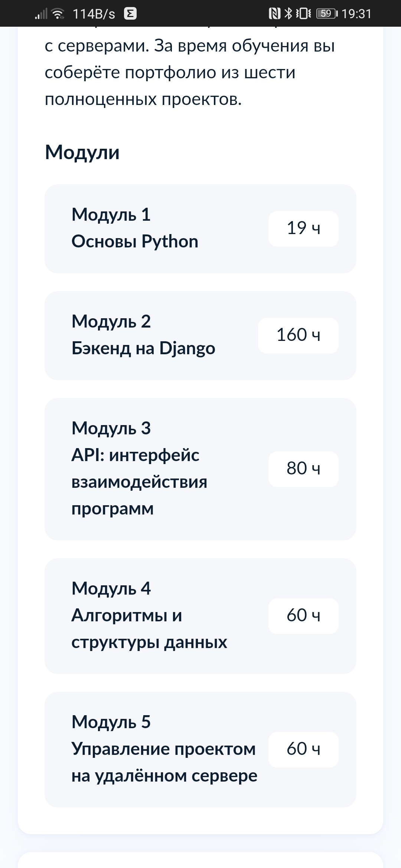Tap the 80 ч duration badge

pos(303,469)
